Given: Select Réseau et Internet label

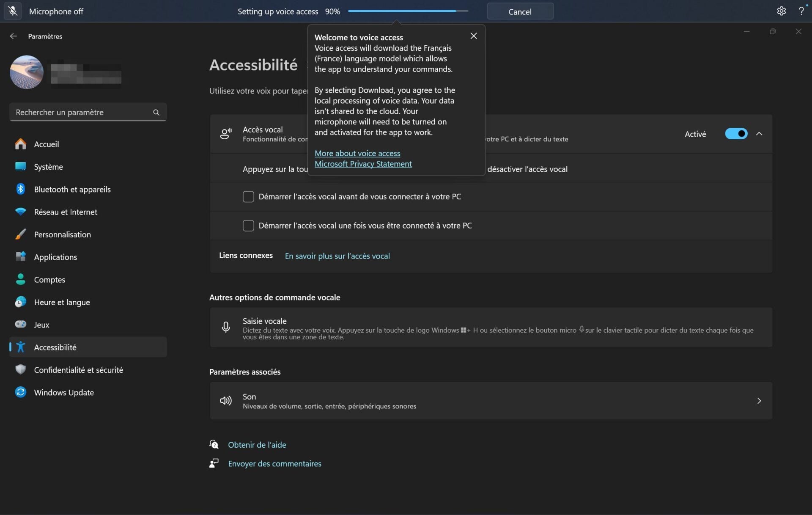Looking at the screenshot, I should [66, 212].
